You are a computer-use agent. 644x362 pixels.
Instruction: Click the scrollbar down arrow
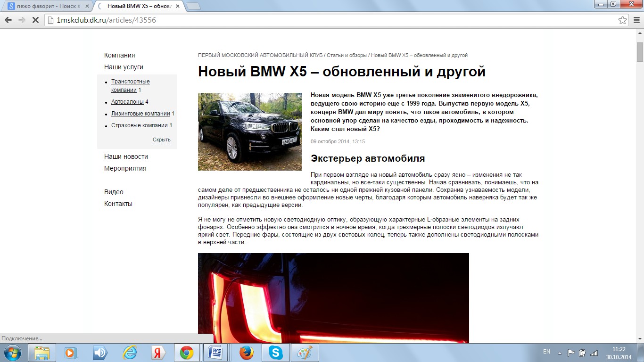click(640, 339)
